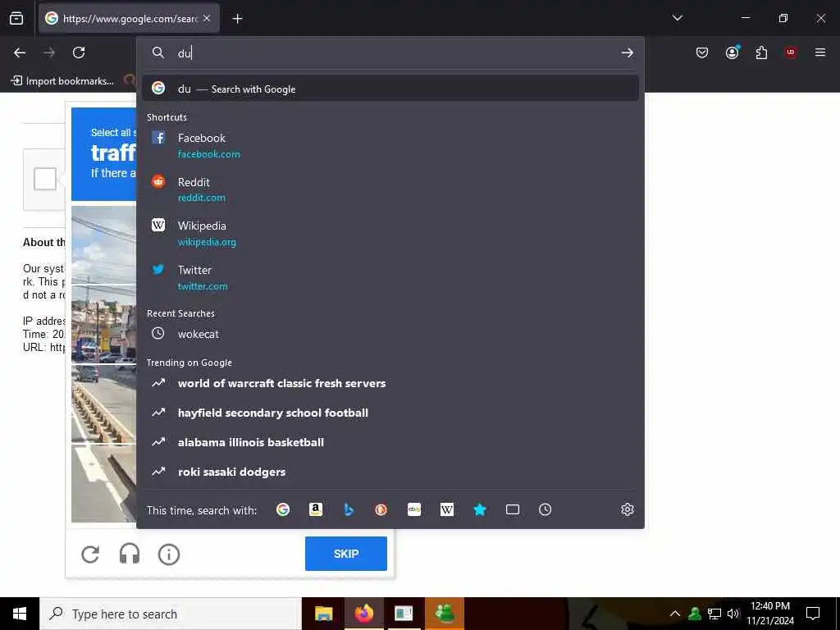Reload the captcha challenge

(x=90, y=554)
